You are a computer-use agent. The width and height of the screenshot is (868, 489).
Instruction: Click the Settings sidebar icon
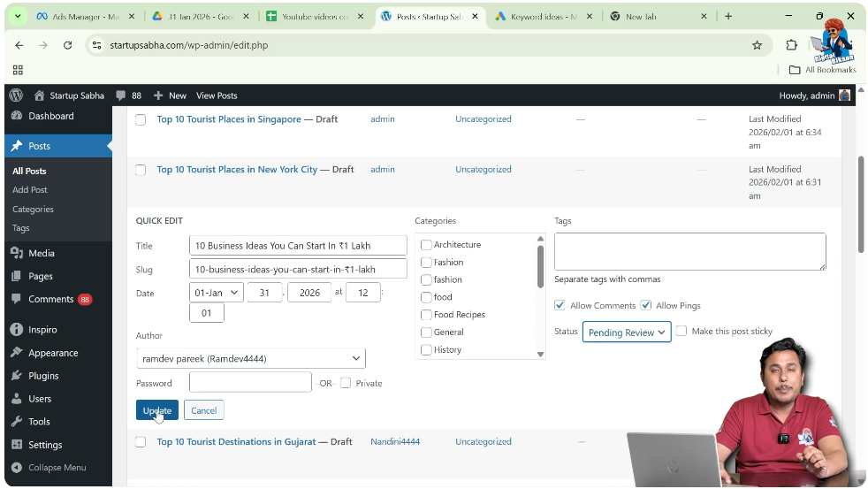click(17, 445)
